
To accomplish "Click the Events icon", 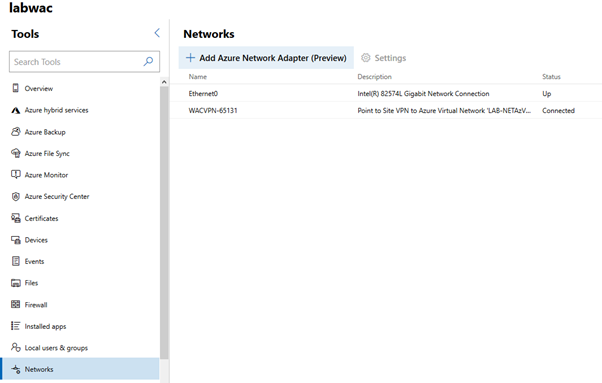I will [15, 261].
